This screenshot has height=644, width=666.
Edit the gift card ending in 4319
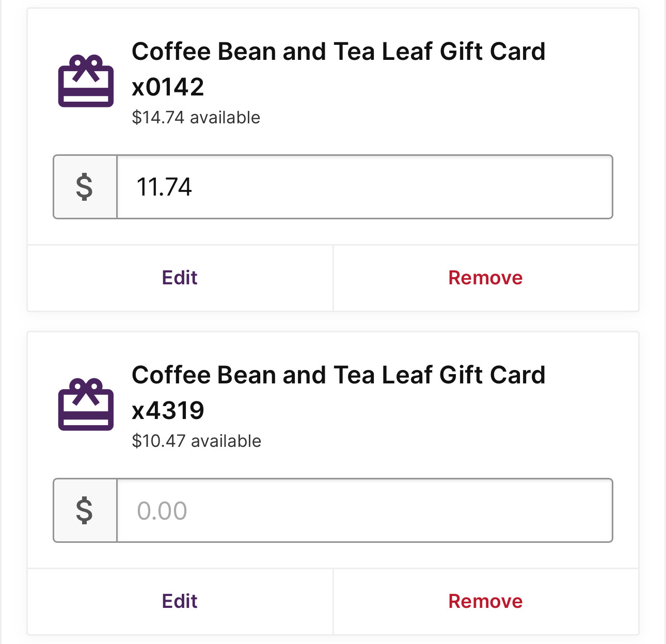pyautogui.click(x=180, y=602)
